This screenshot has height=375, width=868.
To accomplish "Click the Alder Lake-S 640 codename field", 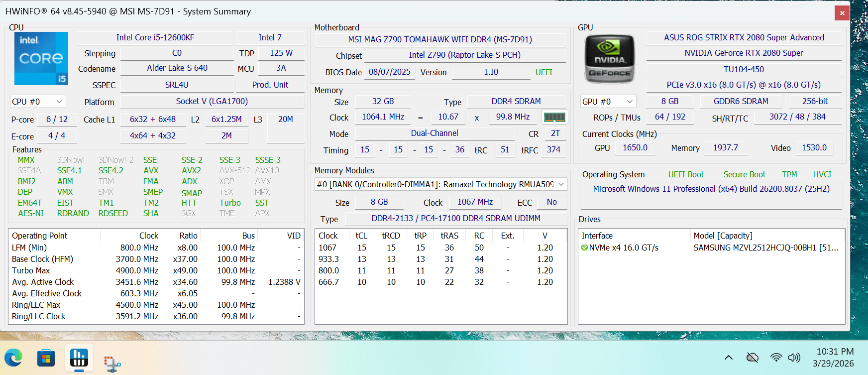I will 177,68.
